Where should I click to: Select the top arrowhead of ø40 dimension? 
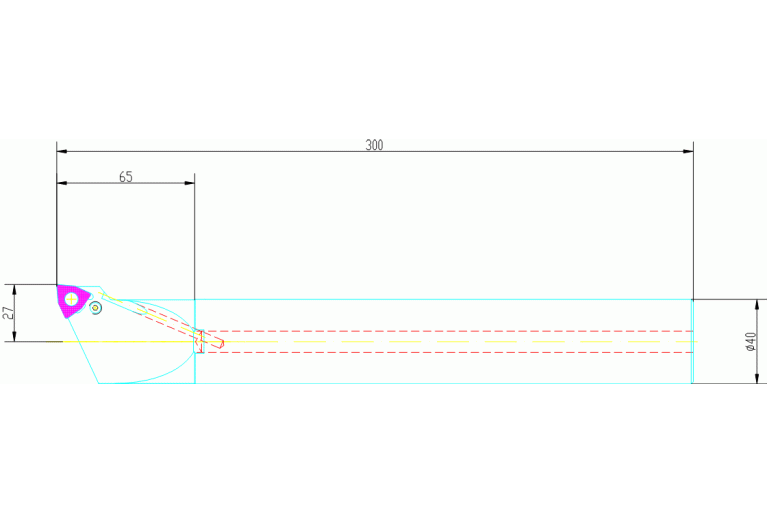click(x=753, y=304)
